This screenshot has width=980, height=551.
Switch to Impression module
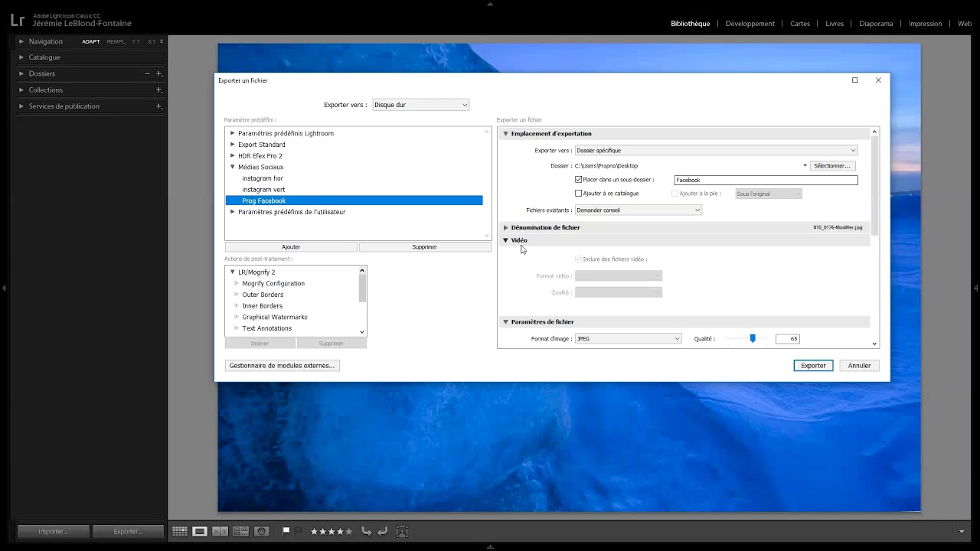pyautogui.click(x=925, y=24)
